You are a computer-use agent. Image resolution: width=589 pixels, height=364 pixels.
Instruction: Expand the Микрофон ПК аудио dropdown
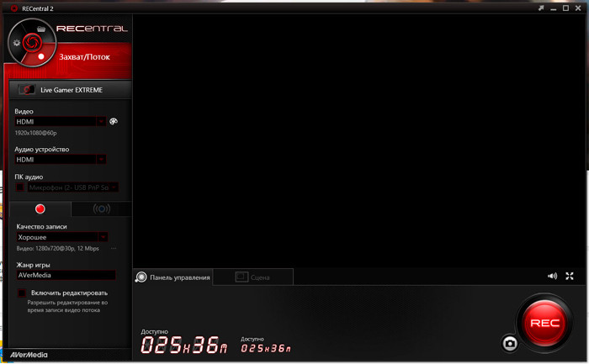coord(114,187)
